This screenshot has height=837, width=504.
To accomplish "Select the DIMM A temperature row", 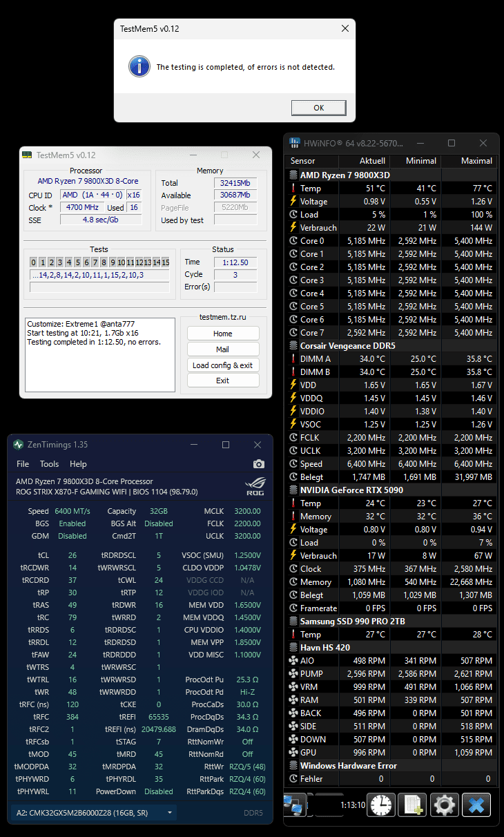I will (x=391, y=358).
